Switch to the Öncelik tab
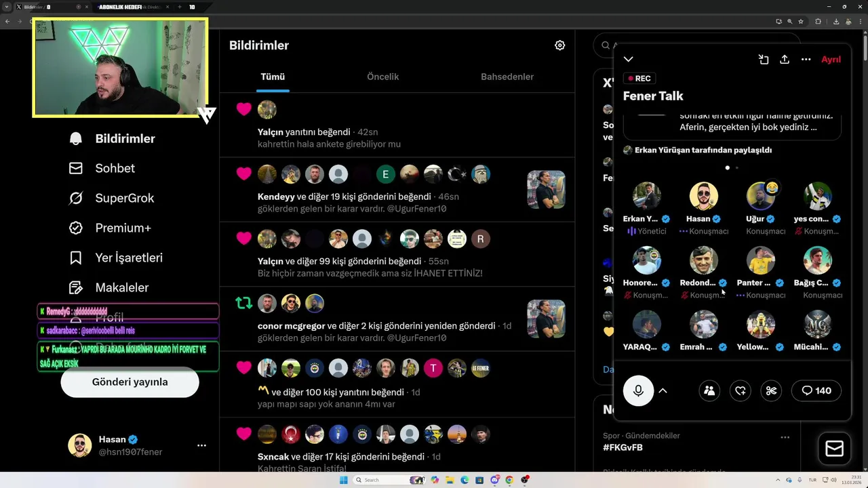Image resolution: width=868 pixels, height=488 pixels. 382,77
